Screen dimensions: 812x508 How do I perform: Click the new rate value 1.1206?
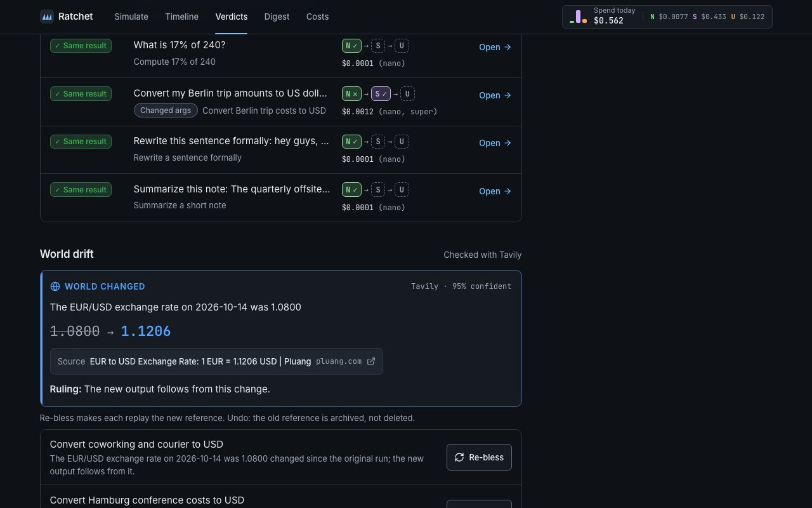pyautogui.click(x=146, y=331)
